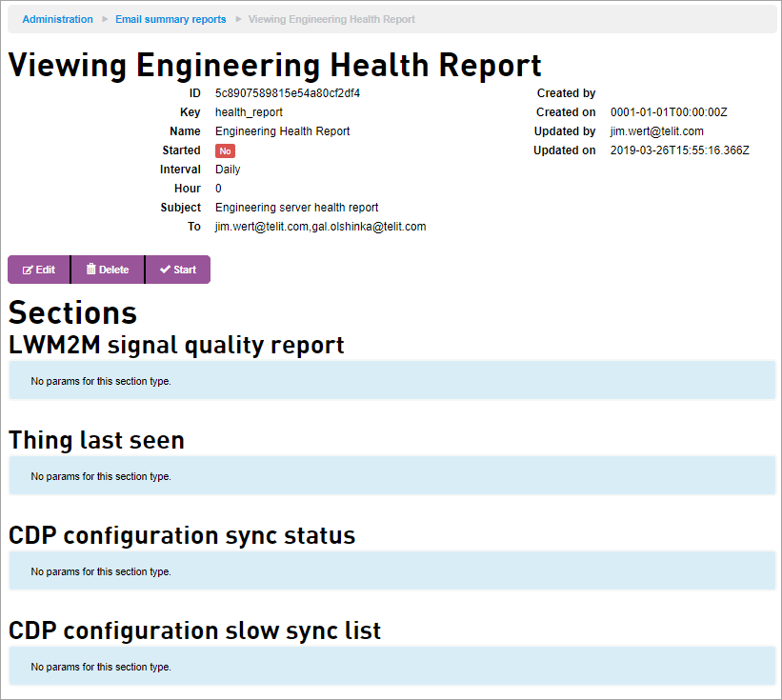
Task: Select Viewing Engineering Health Report breadcrumb text
Action: click(331, 19)
